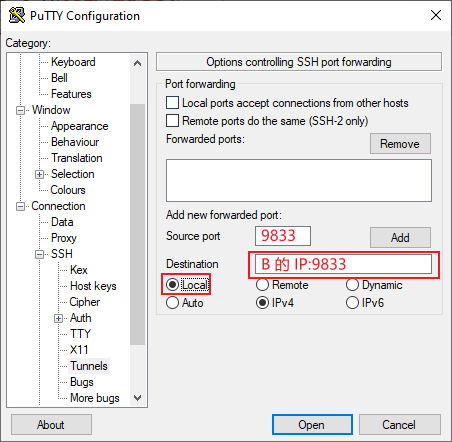Open the Tunnels category
Screen dimensions: 452x442
click(x=89, y=366)
